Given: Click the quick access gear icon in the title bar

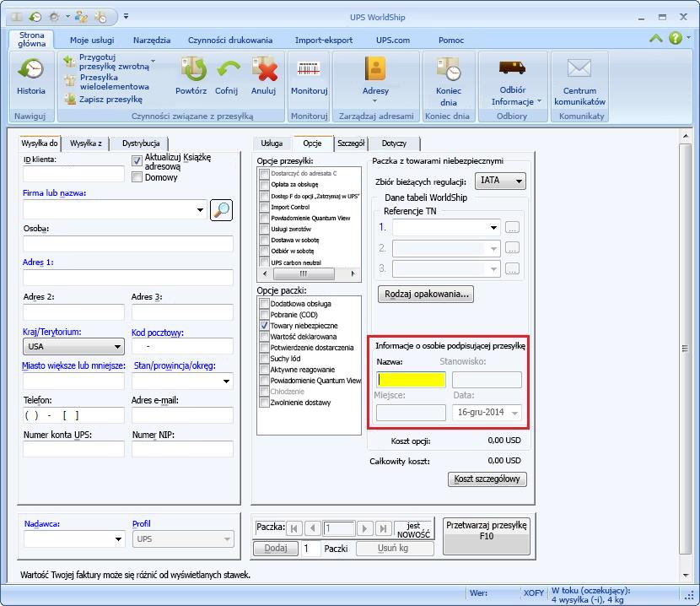Looking at the screenshot, I should coord(54,17).
